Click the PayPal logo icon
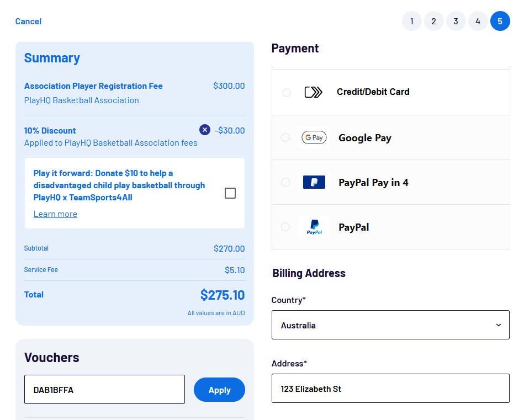The height and width of the screenshot is (420, 524). point(314,227)
